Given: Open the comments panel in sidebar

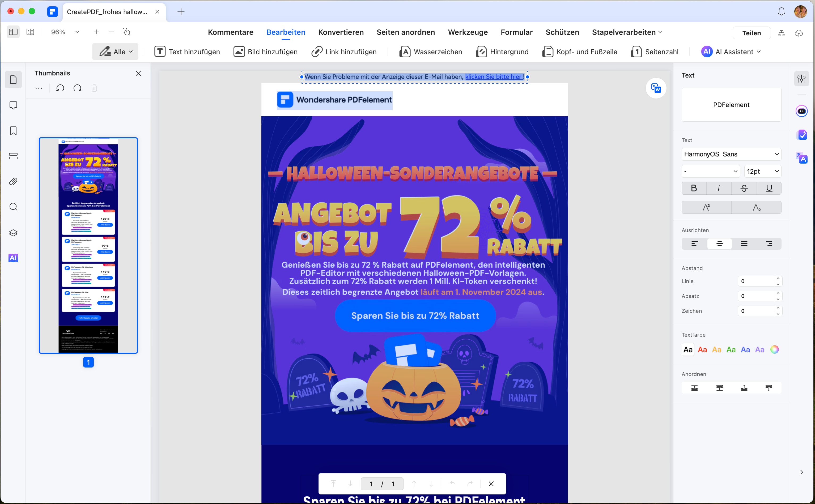Looking at the screenshot, I should click(13, 105).
